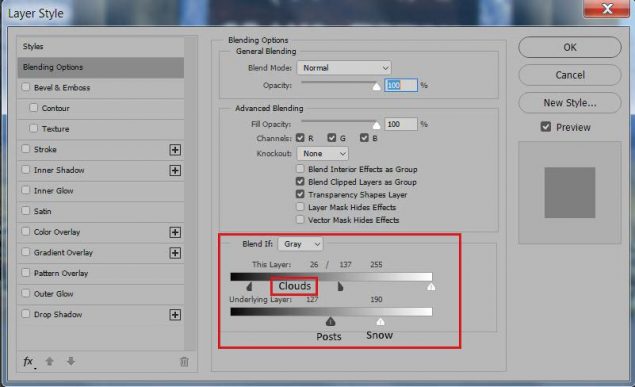Add another Inner Shadow with plus icon
The width and height of the screenshot is (635, 387).
click(175, 170)
